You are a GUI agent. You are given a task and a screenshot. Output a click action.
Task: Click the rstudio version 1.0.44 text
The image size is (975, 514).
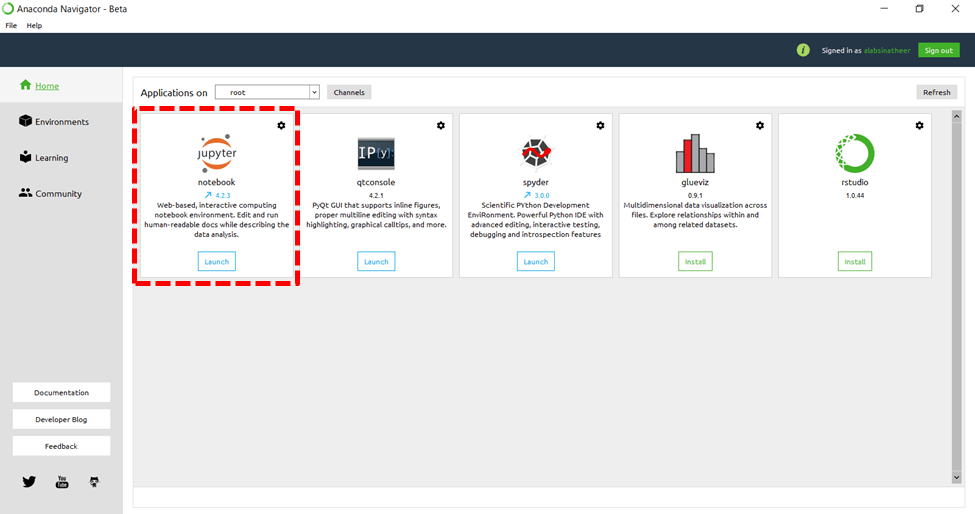tap(855, 195)
